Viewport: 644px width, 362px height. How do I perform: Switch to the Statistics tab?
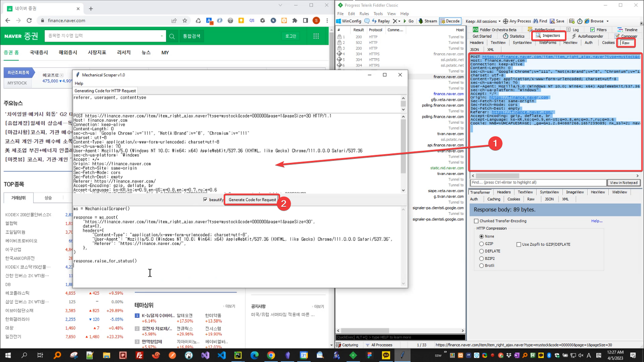(514, 36)
